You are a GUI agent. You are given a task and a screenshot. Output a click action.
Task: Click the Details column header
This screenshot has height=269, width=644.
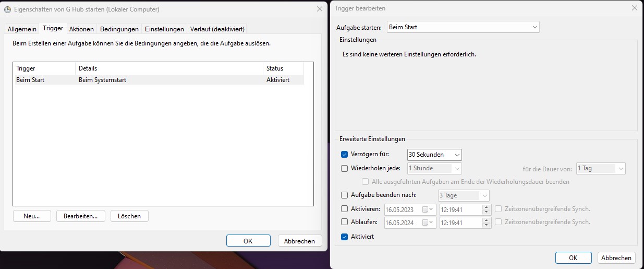click(169, 68)
